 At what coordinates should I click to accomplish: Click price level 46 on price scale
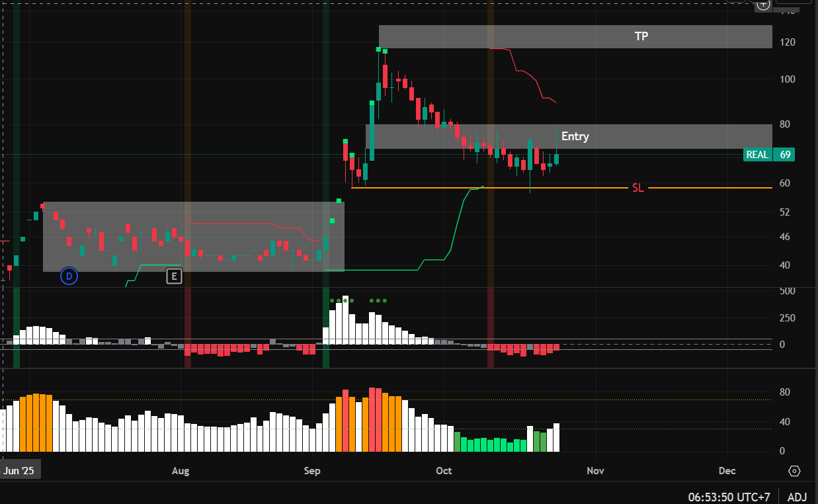click(x=786, y=237)
